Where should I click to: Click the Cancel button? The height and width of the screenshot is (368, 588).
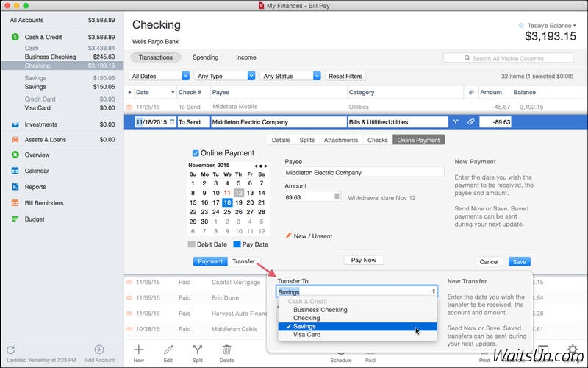pyautogui.click(x=489, y=262)
